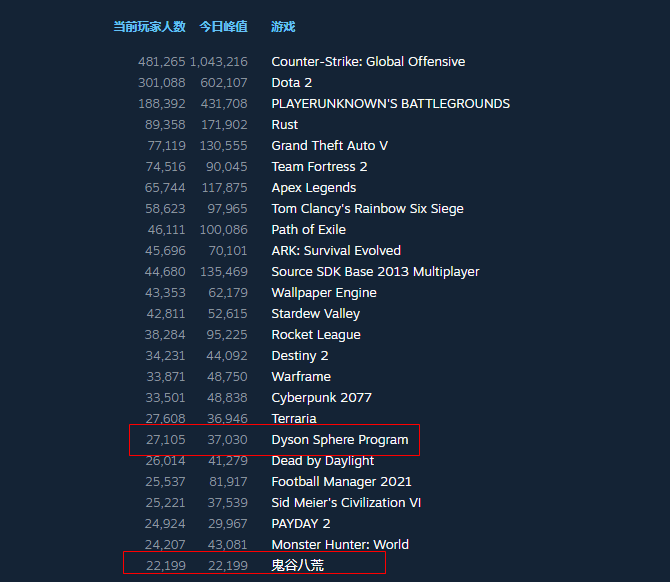Open Football Manager 2021 entry
Image resolution: width=670 pixels, height=582 pixels.
pos(341,482)
